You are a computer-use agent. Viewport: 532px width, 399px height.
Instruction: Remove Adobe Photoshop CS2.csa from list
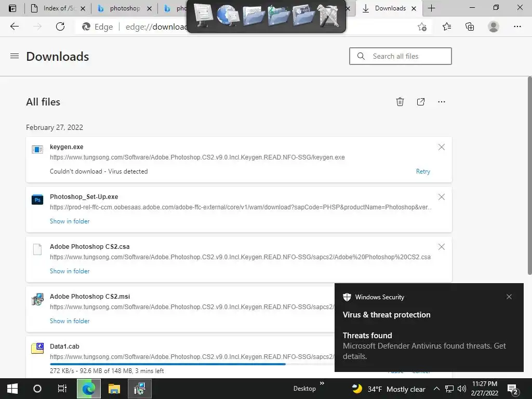(442, 247)
